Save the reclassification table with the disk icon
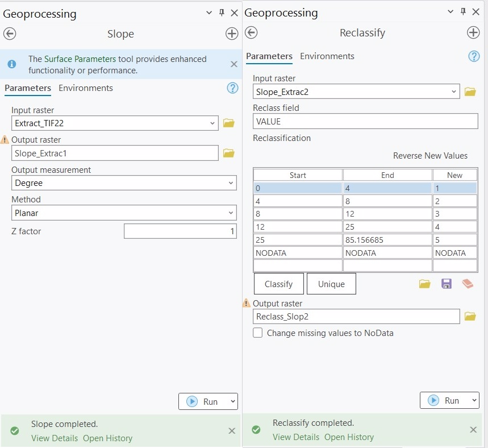Screen dimensions: 488x448 point(447,284)
